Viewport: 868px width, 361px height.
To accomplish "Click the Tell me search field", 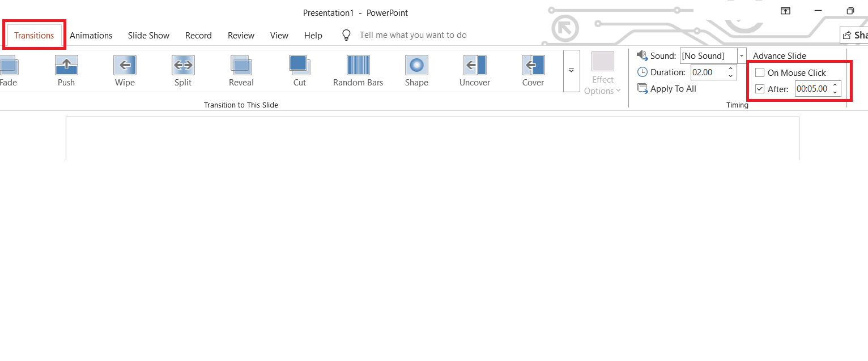I will [x=413, y=35].
